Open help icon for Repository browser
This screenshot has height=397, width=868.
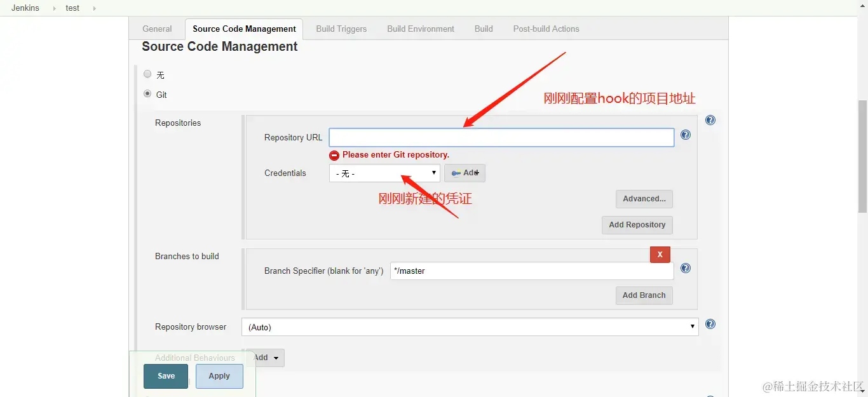[710, 324]
